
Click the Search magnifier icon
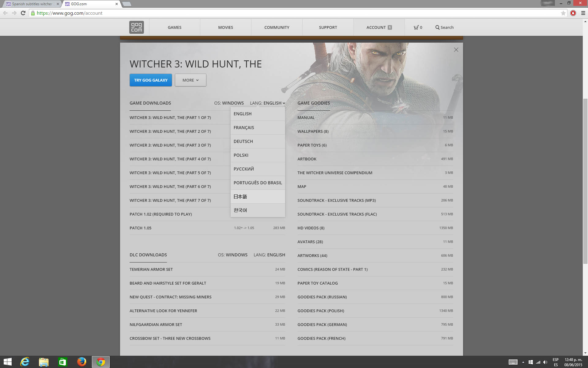click(437, 27)
